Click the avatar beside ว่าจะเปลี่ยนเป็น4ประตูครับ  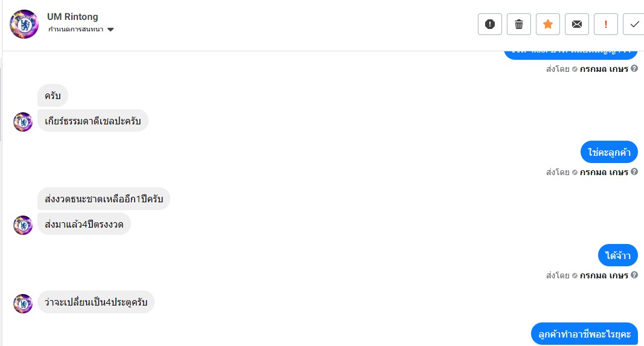23,303
